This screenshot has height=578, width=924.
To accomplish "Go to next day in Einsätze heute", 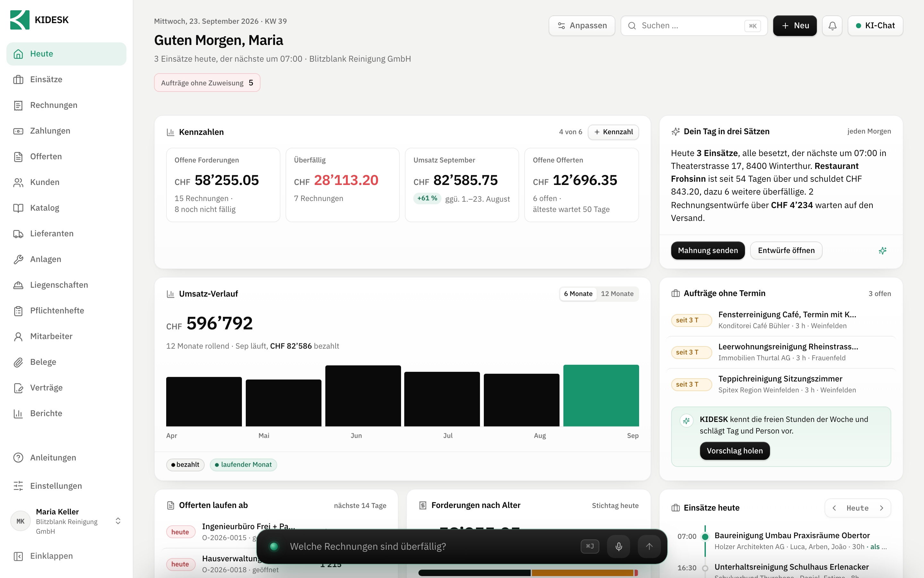I will (881, 508).
